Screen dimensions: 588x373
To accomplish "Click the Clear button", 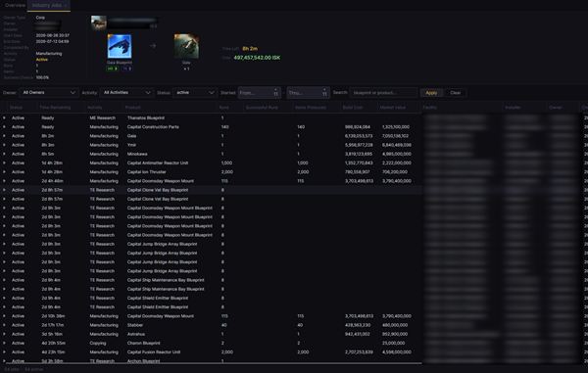I will click(456, 92).
